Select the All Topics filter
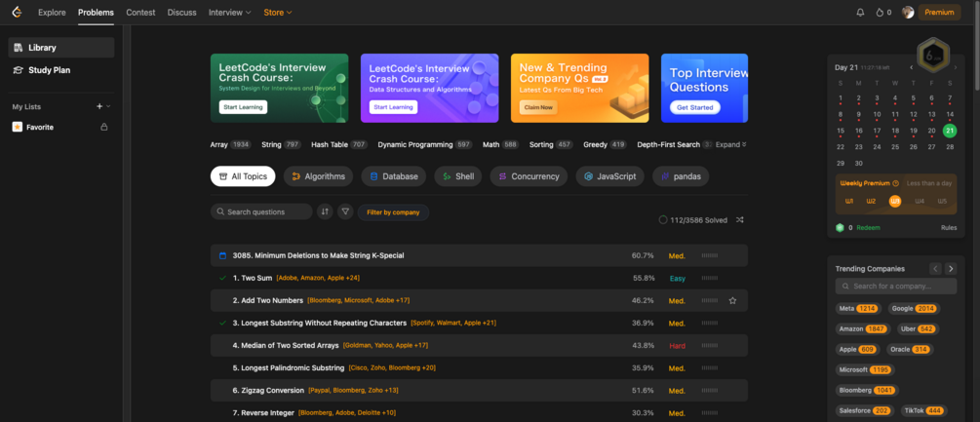980x422 pixels. (x=243, y=176)
